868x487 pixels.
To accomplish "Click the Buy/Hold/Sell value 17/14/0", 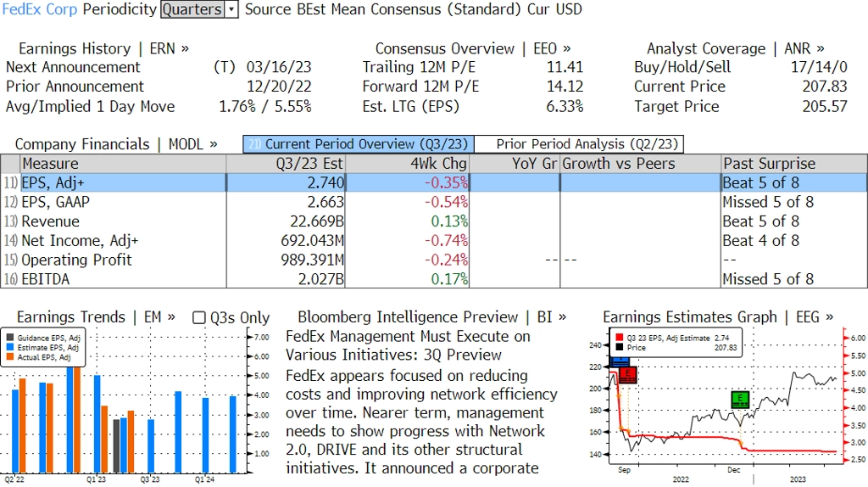I will pyautogui.click(x=819, y=67).
